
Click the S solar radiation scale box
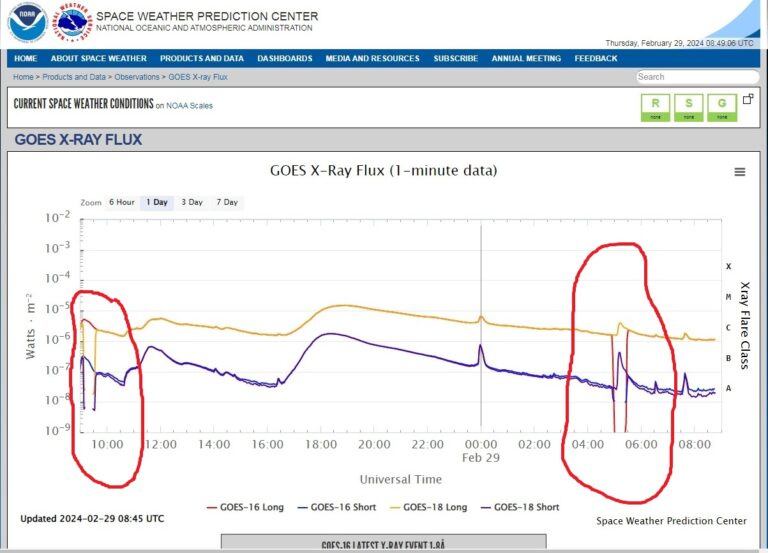coord(689,107)
